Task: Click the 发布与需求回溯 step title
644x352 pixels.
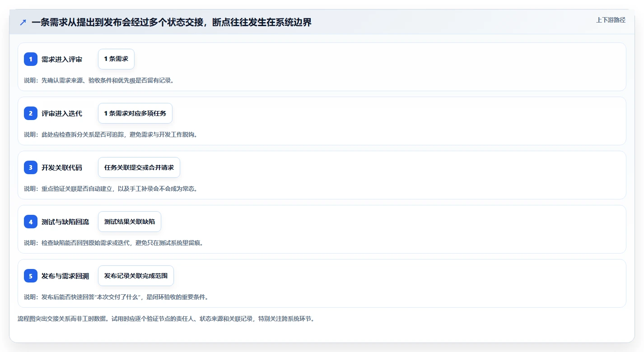Action: pyautogui.click(x=65, y=276)
